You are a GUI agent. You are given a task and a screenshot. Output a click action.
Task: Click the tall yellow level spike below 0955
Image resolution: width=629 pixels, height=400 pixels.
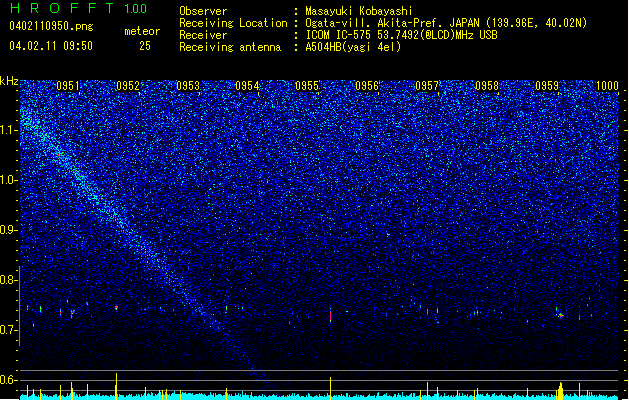(x=330, y=387)
